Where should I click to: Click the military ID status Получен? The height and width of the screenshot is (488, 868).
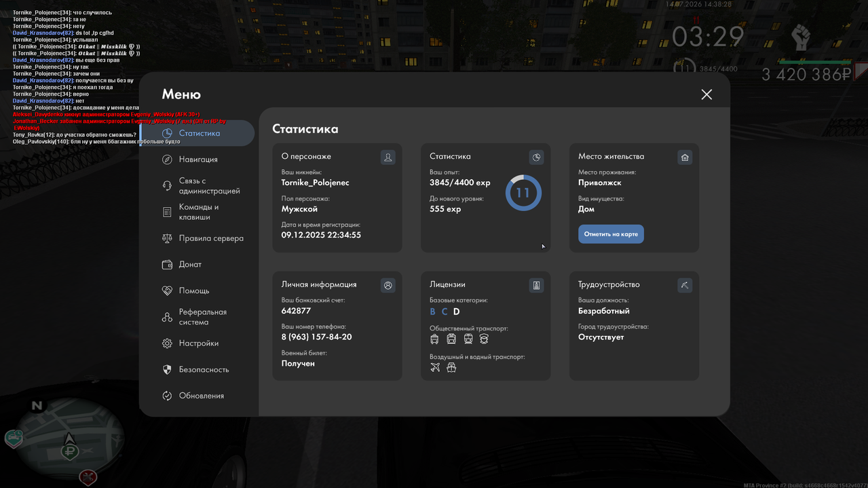point(298,363)
